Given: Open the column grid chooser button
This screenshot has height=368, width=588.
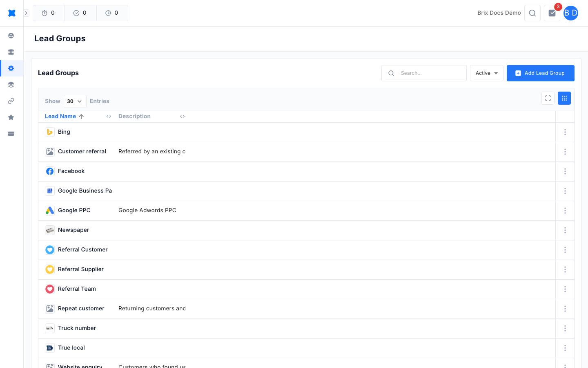Looking at the screenshot, I should (564, 98).
